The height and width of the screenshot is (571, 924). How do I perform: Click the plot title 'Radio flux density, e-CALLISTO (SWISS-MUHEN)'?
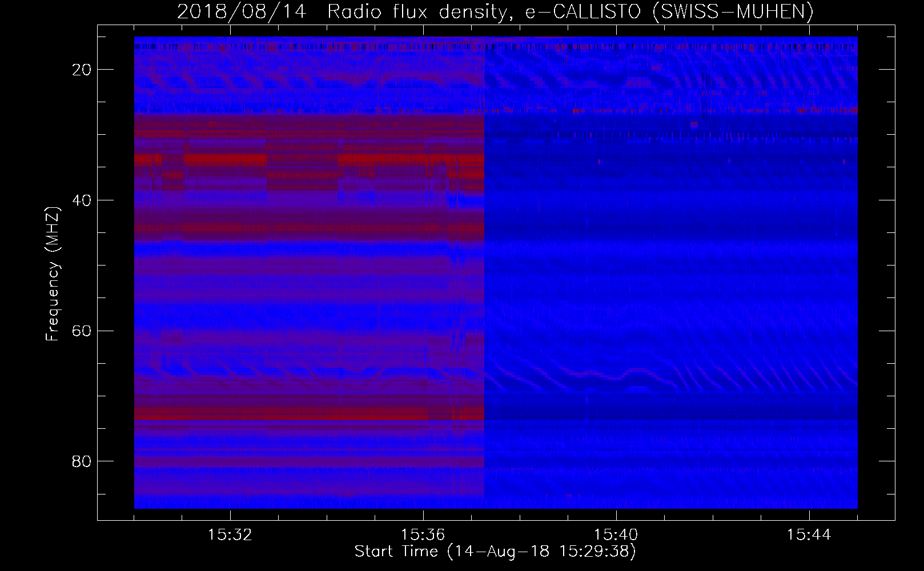pyautogui.click(x=571, y=11)
